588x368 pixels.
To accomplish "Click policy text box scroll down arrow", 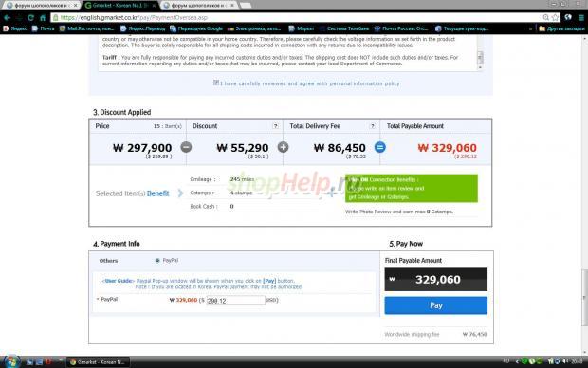I will pos(480,67).
